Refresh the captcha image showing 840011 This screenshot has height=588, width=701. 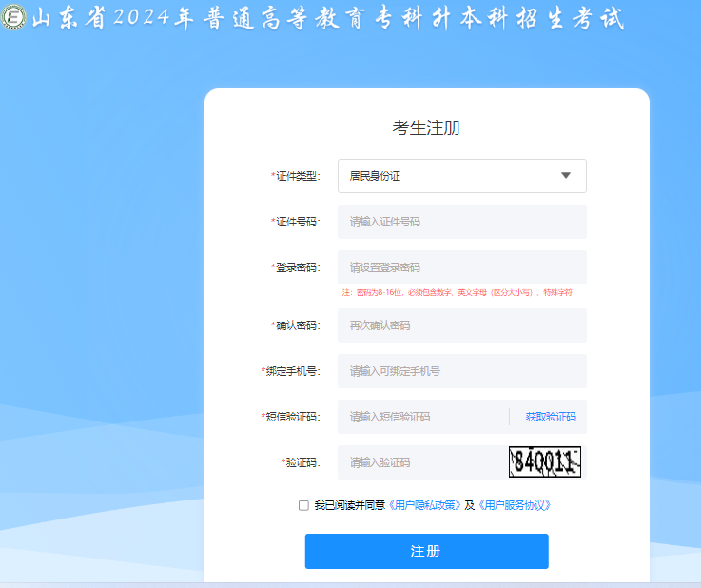[544, 462]
